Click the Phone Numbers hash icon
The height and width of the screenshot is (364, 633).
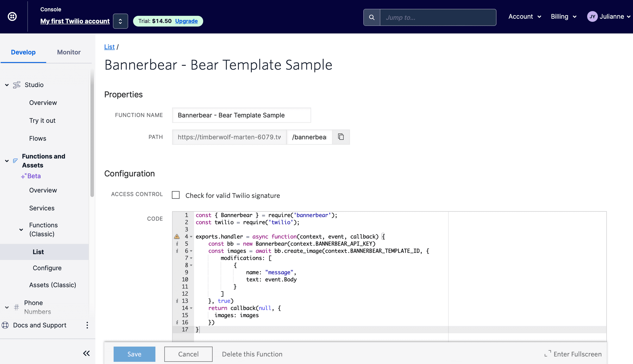tap(16, 307)
